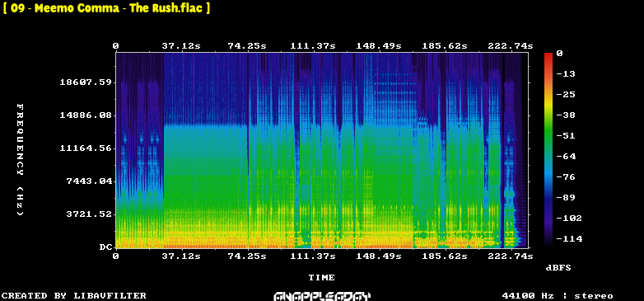The height and width of the screenshot is (301, 644).
Task: Click the dBFS unit label
Action: coord(558,268)
